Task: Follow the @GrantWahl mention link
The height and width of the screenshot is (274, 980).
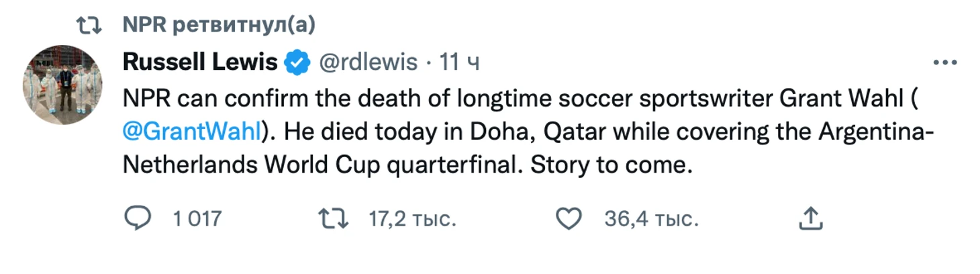Action: (191, 132)
